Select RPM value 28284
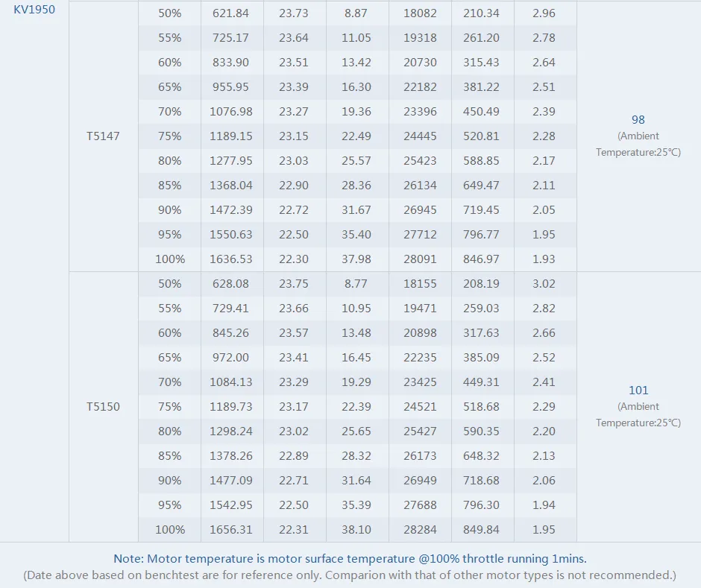This screenshot has width=701, height=588. 420,530
